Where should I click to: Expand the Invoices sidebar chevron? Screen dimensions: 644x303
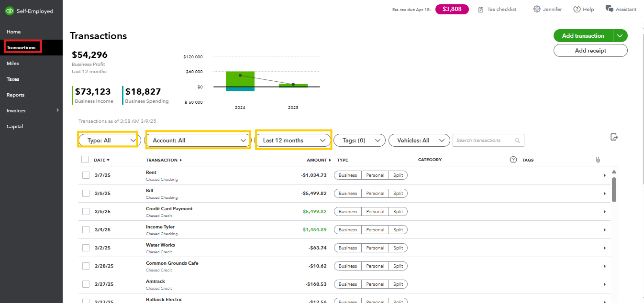pos(57,110)
